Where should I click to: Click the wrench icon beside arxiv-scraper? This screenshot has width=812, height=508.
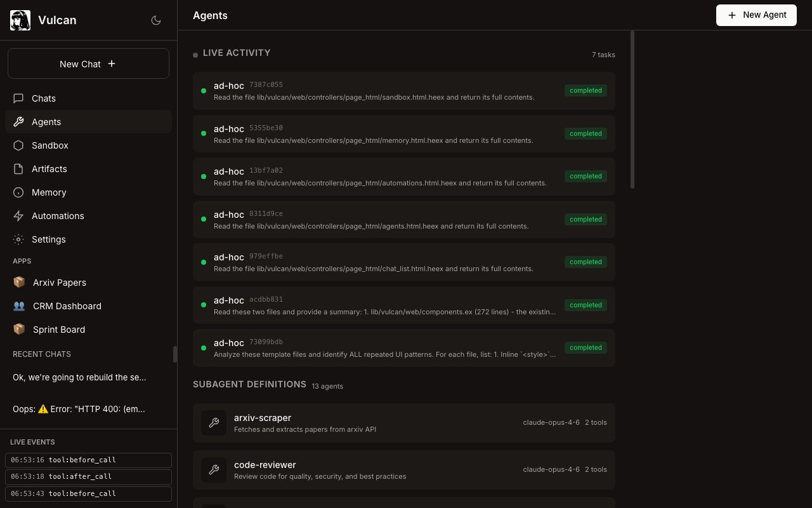[x=214, y=423]
